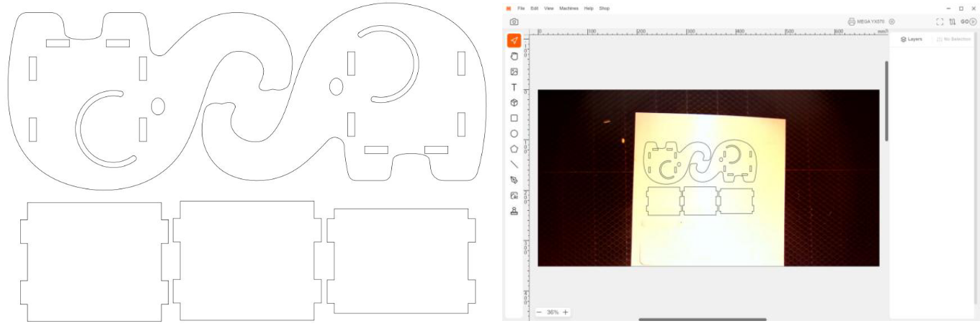This screenshot has height=326, width=980.
Task: Open the Machines menu
Action: (x=569, y=8)
